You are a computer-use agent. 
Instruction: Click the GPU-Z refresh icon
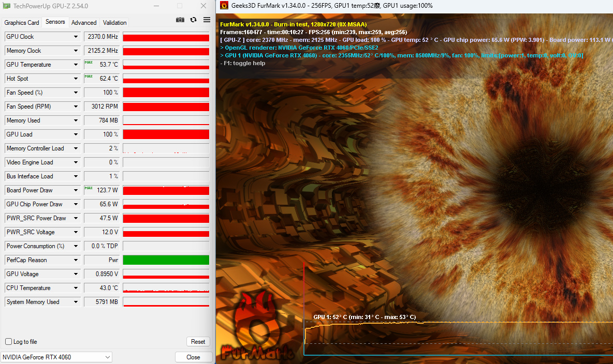(x=193, y=20)
